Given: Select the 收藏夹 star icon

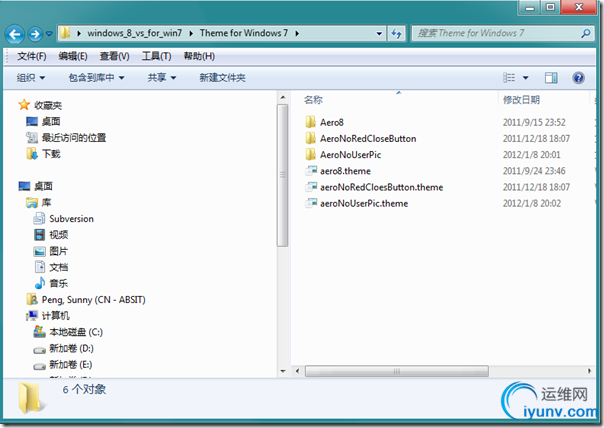Looking at the screenshot, I should 24,105.
